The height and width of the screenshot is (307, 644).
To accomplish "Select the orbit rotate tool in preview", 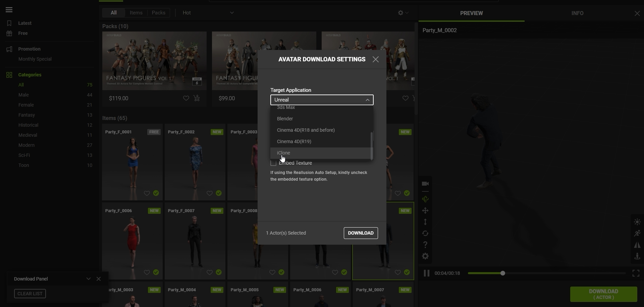I will pyautogui.click(x=425, y=199).
